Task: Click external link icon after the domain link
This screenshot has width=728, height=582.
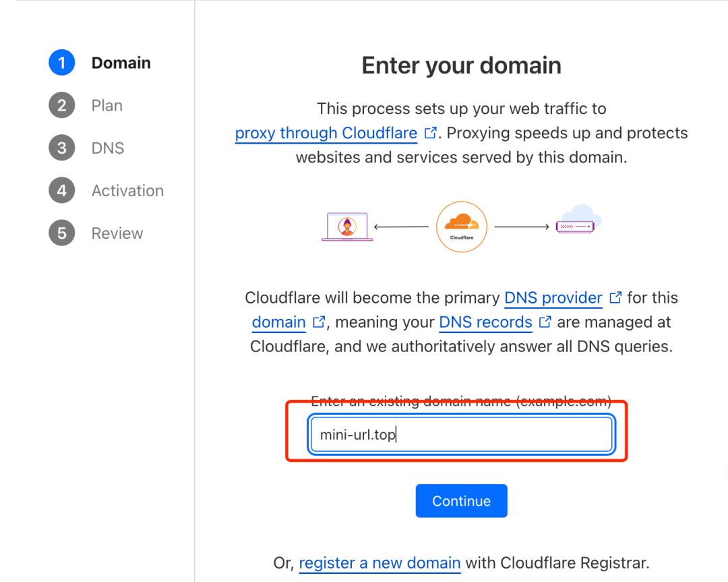Action: pos(319,322)
